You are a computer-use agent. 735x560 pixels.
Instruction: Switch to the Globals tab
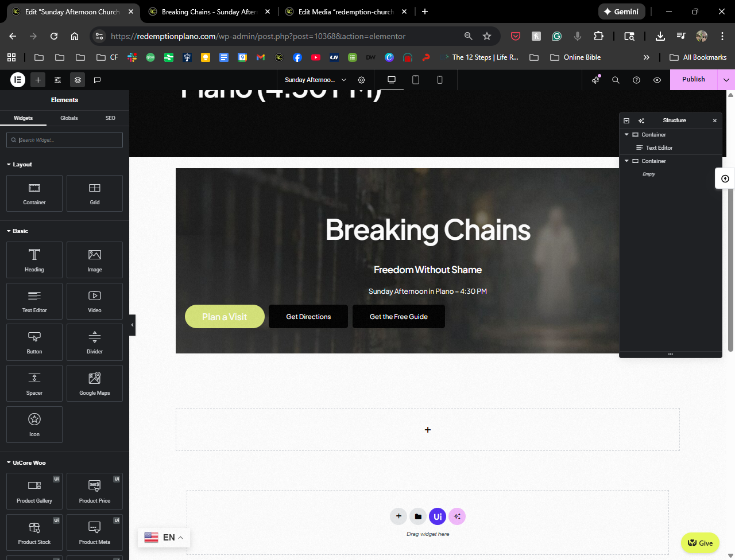[x=69, y=118]
